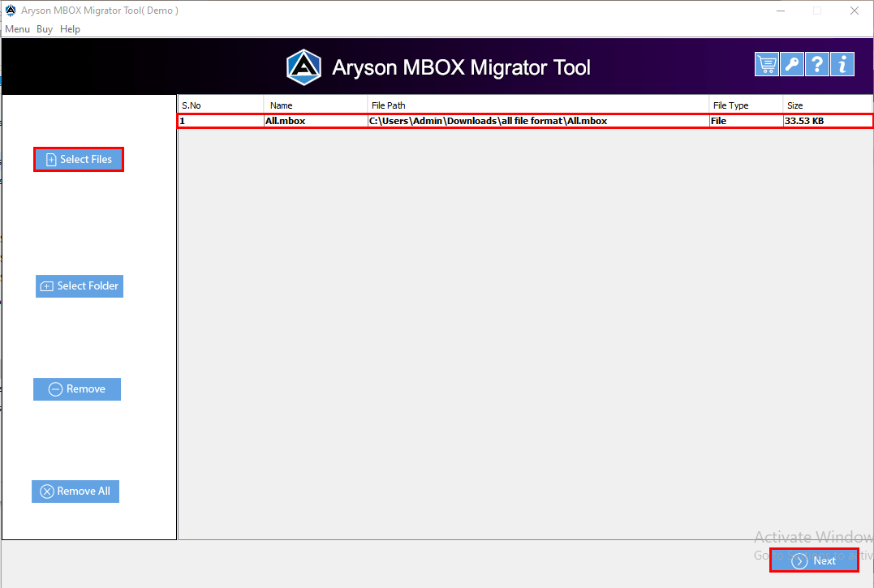
Task: Click the Aryson logo in the banner
Action: coord(304,67)
